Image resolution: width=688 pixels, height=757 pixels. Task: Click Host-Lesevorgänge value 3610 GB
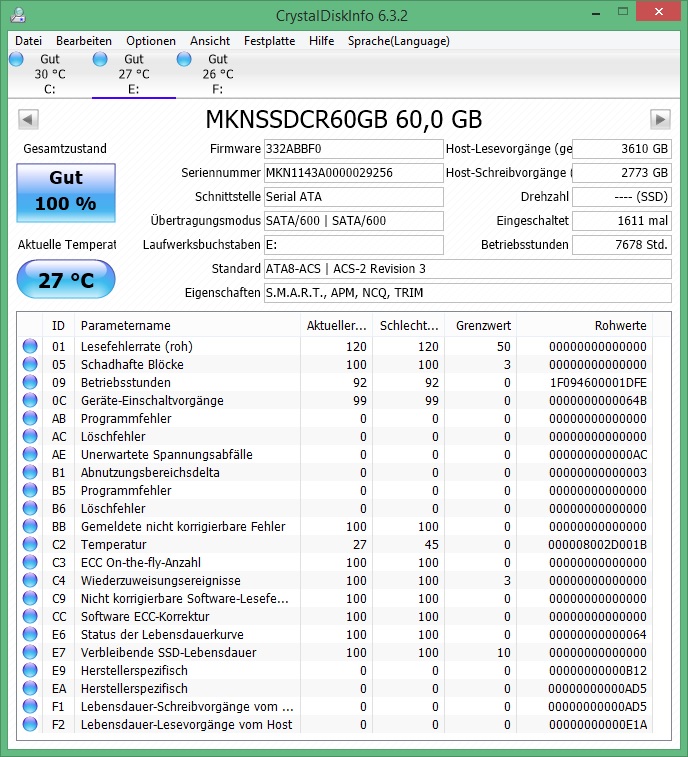(622, 149)
